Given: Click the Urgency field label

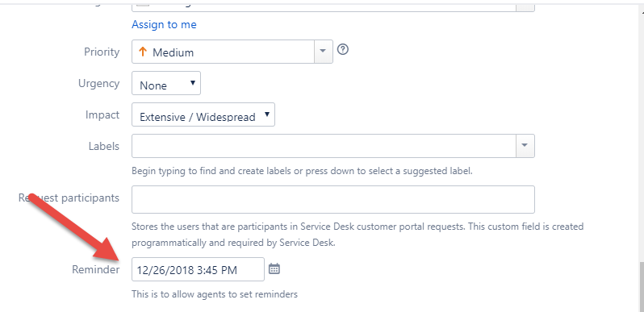Looking at the screenshot, I should (x=98, y=83).
